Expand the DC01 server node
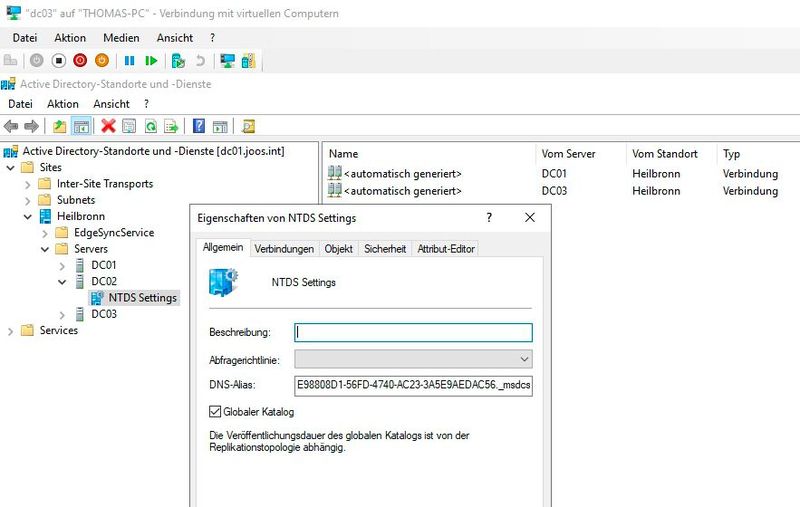The image size is (800, 507). [62, 266]
